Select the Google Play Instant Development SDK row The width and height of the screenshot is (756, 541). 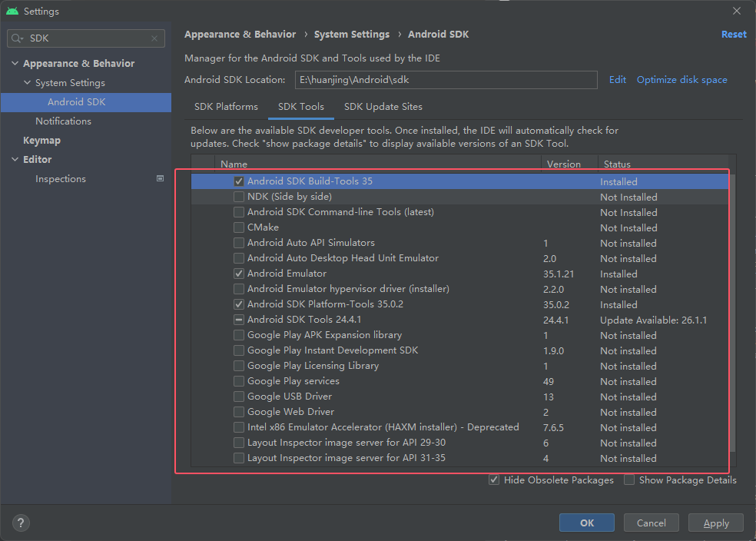[459, 350]
